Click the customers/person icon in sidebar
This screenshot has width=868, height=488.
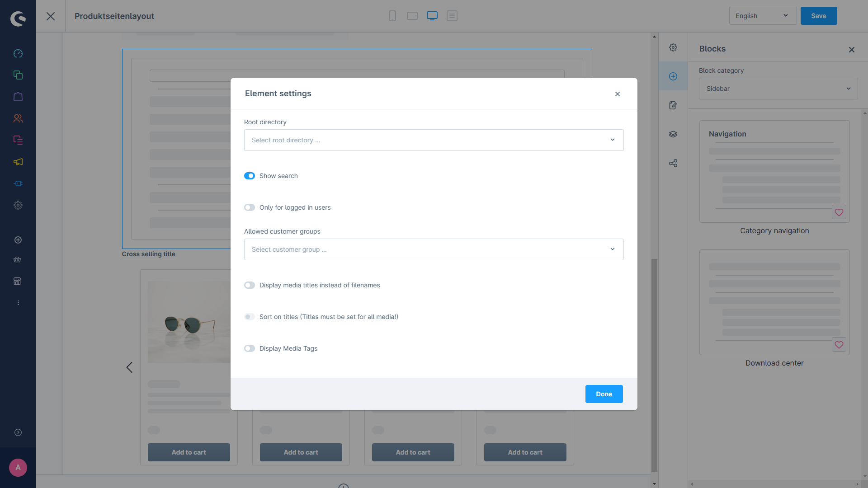[x=18, y=118]
